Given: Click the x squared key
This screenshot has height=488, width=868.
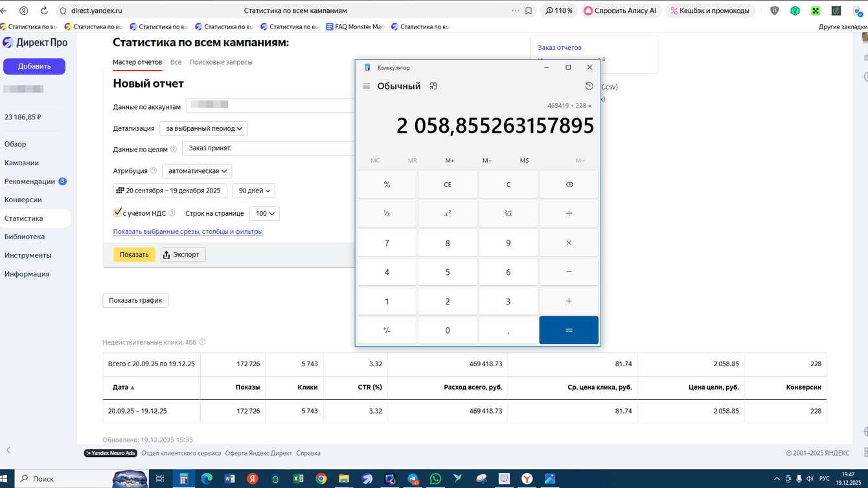Looking at the screenshot, I should pyautogui.click(x=448, y=213).
